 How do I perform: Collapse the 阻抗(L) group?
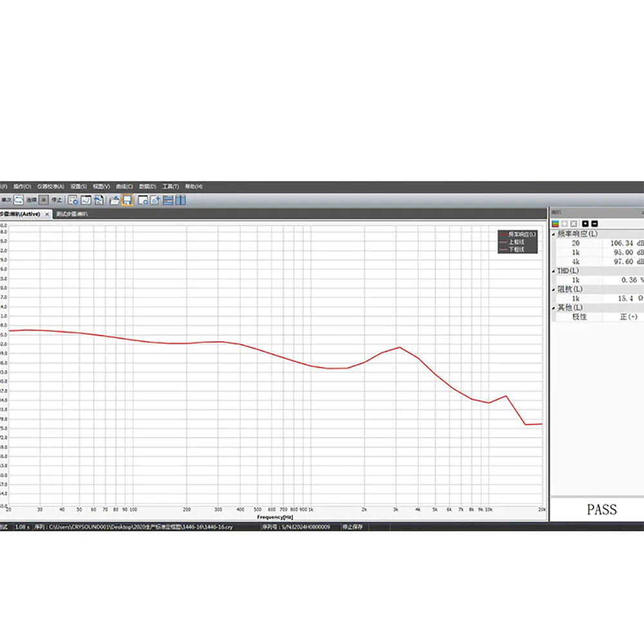click(x=553, y=290)
